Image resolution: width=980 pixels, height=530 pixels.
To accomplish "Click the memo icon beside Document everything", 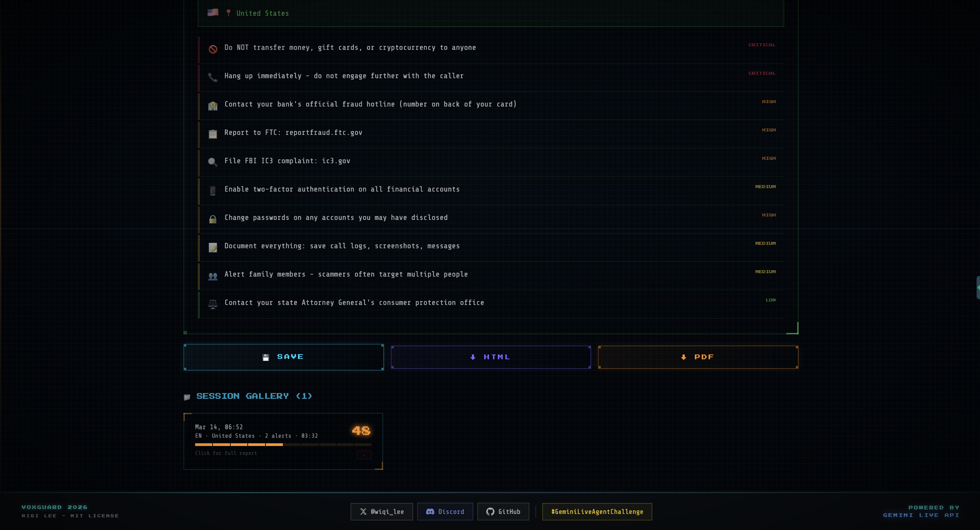I will pos(213,248).
